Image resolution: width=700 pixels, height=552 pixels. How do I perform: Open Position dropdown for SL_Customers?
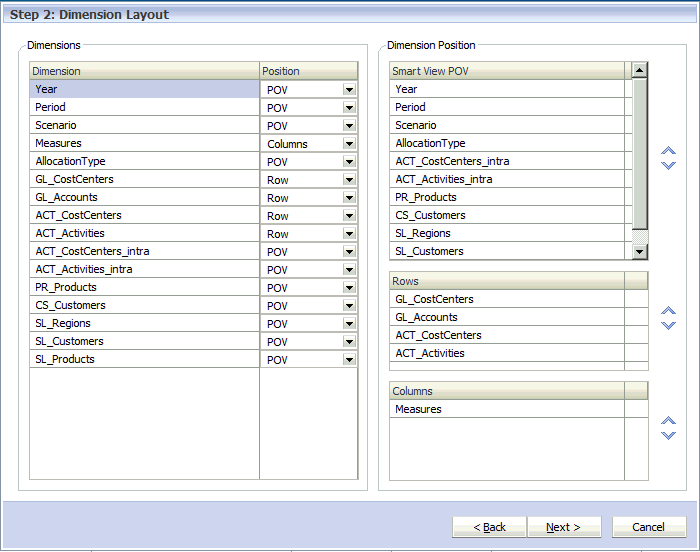tap(349, 342)
